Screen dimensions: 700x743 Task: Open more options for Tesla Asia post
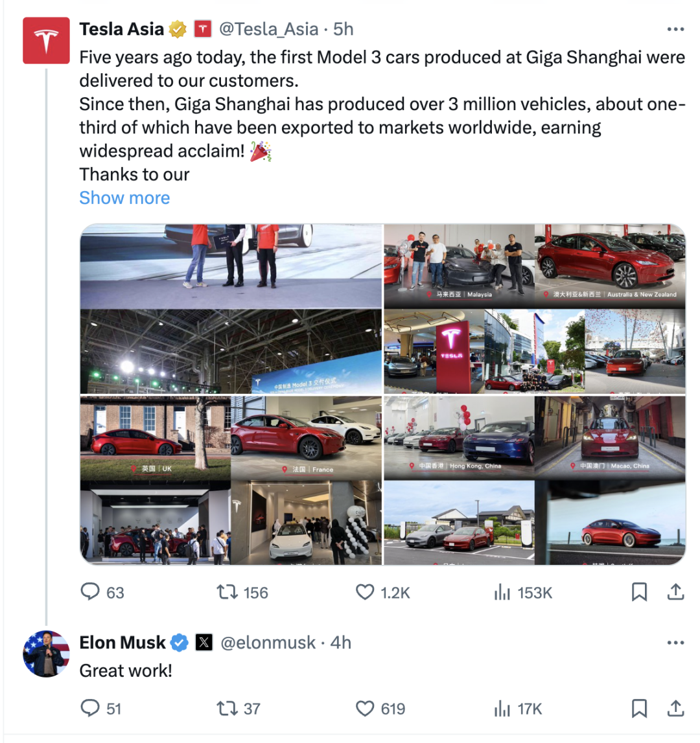(675, 30)
